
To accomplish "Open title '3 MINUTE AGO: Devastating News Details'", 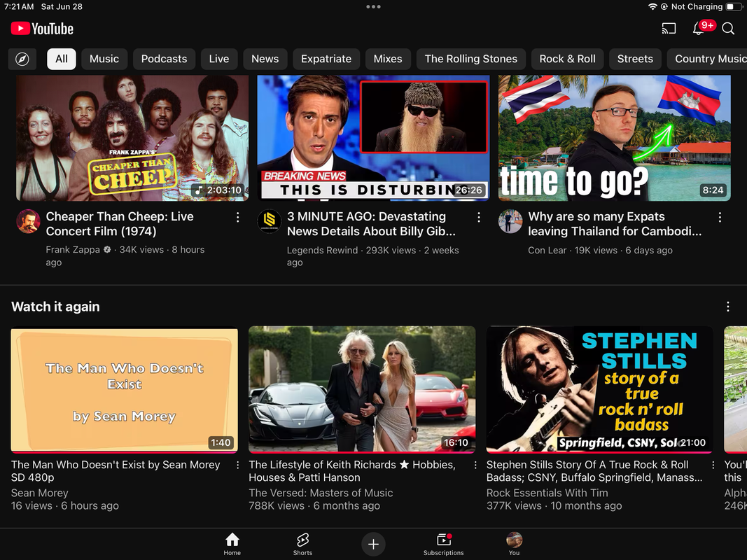I will (371, 224).
